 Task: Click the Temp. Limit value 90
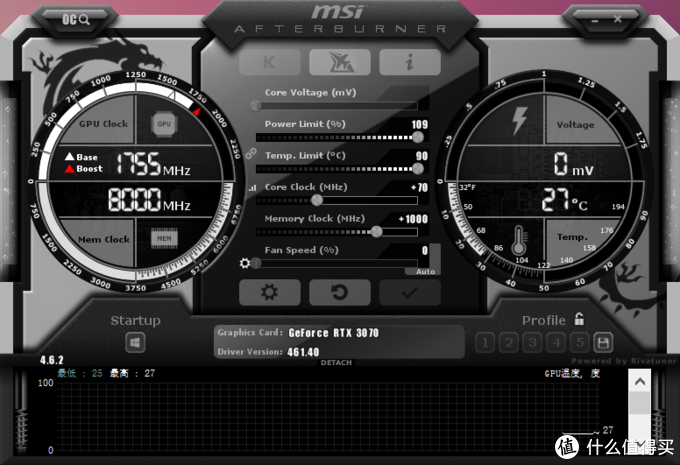(422, 156)
